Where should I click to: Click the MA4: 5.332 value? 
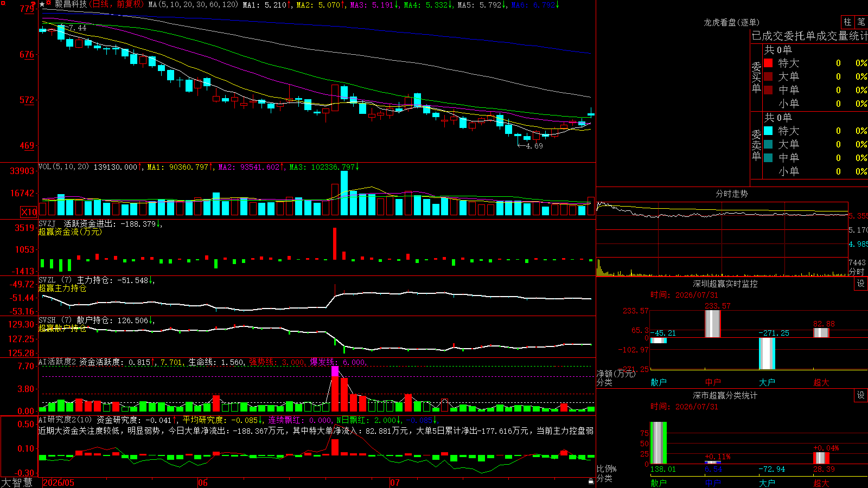pyautogui.click(x=428, y=5)
